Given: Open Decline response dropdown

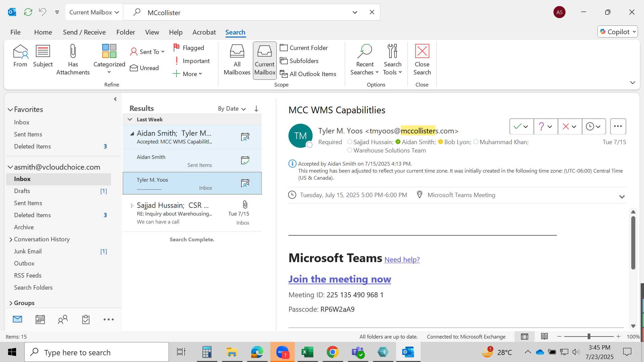Looking at the screenshot, I should [x=574, y=126].
